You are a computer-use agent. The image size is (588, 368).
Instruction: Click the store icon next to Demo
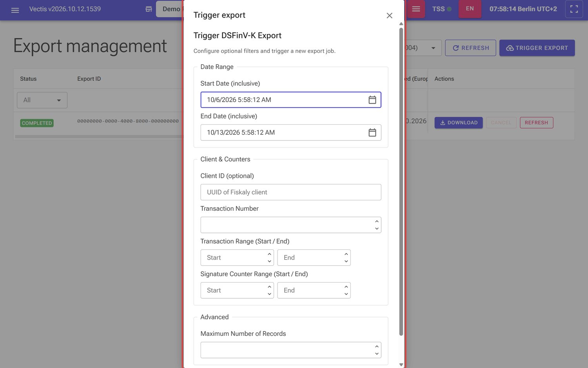pos(149,9)
